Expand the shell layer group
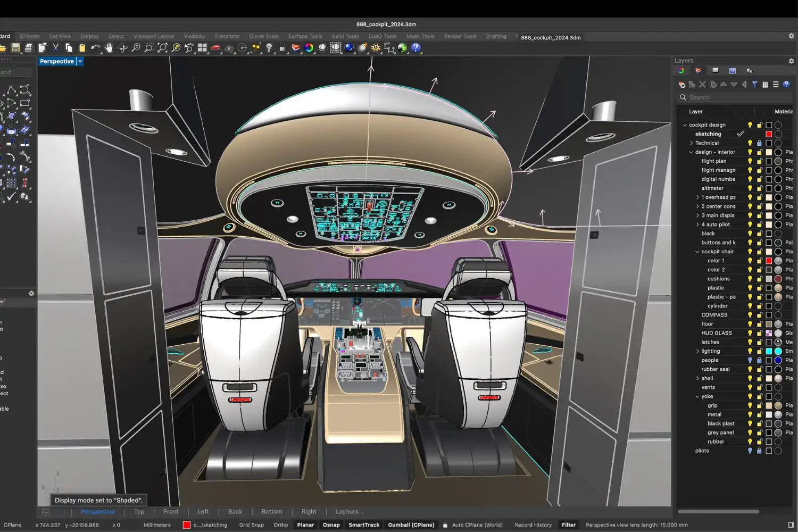Screen dimensions: 798x532 pos(698,378)
